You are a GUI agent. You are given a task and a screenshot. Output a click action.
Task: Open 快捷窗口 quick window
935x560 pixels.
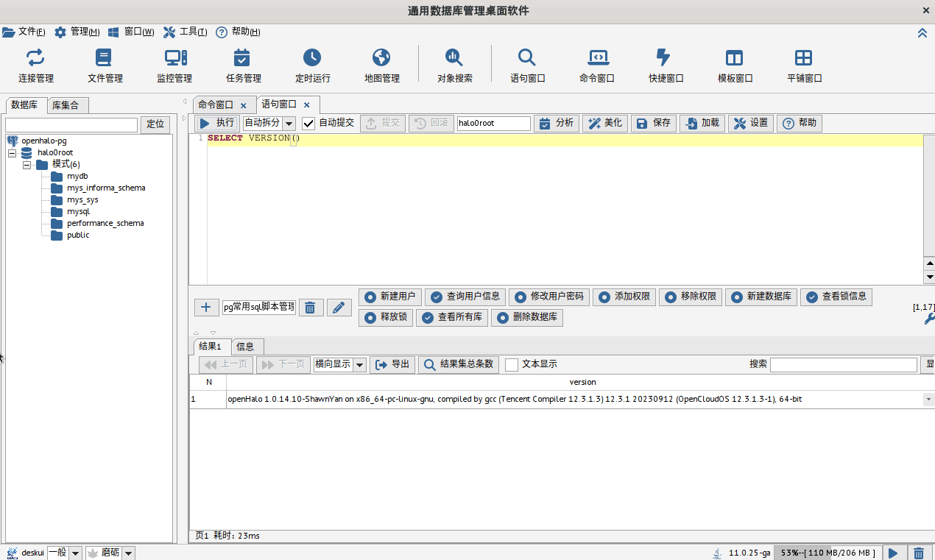point(666,66)
